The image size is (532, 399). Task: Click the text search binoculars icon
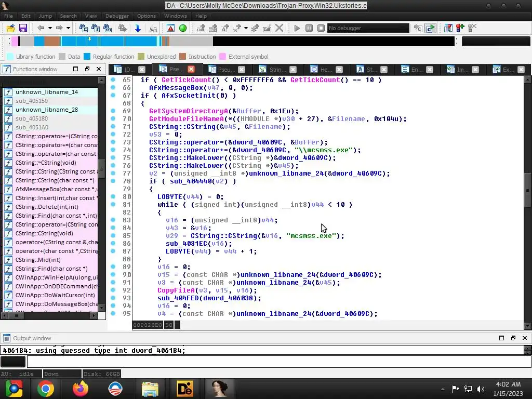click(x=96, y=28)
